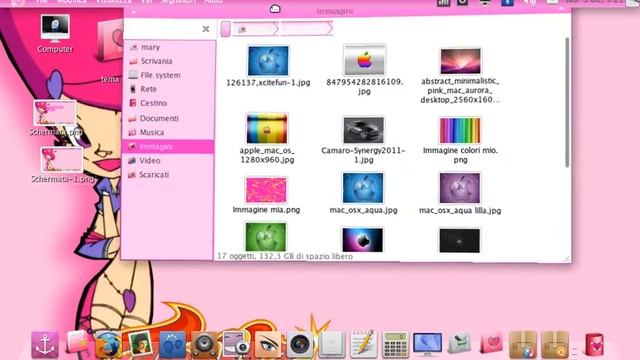Viewport: 640px width, 360px height.
Task: Open the eye icon app in dock
Action: [x=268, y=345]
